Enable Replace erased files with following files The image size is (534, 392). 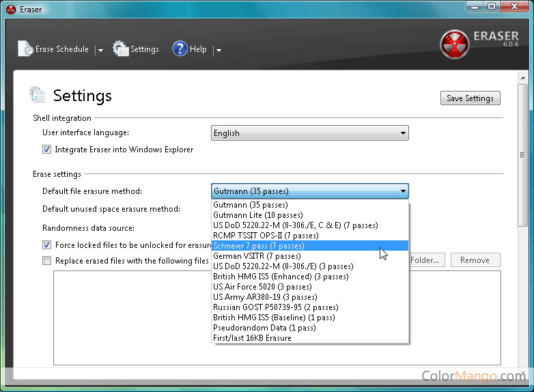(x=46, y=260)
